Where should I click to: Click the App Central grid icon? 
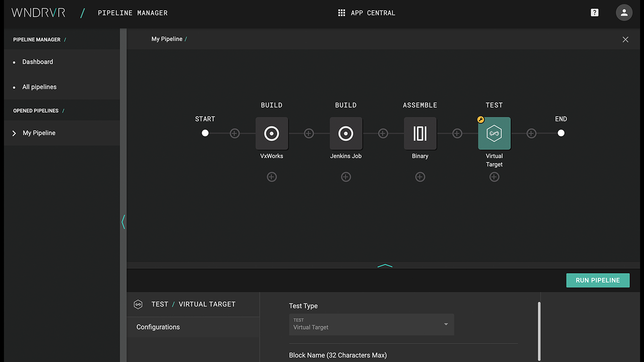342,13
